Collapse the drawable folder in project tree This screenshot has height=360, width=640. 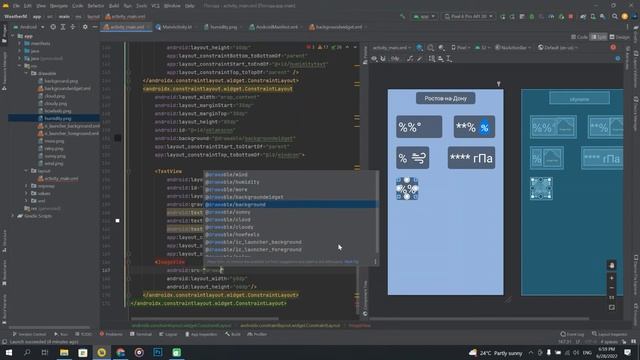[x=27, y=73]
